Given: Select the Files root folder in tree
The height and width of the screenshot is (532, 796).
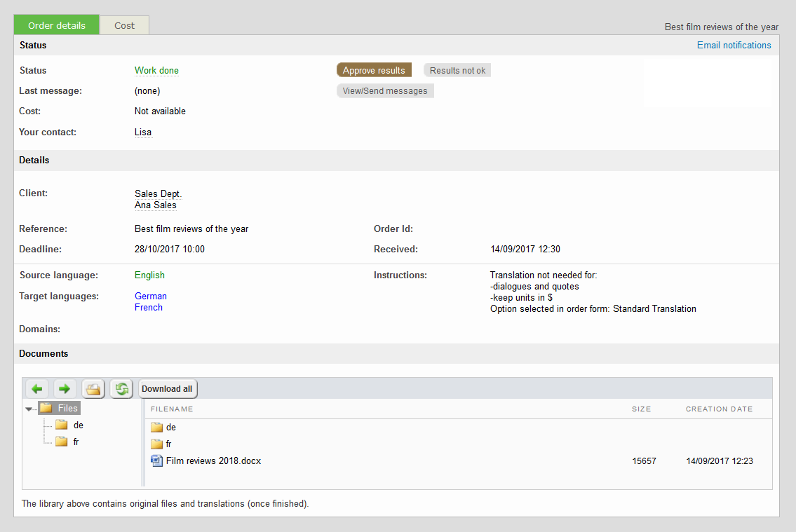Looking at the screenshot, I should click(x=67, y=408).
